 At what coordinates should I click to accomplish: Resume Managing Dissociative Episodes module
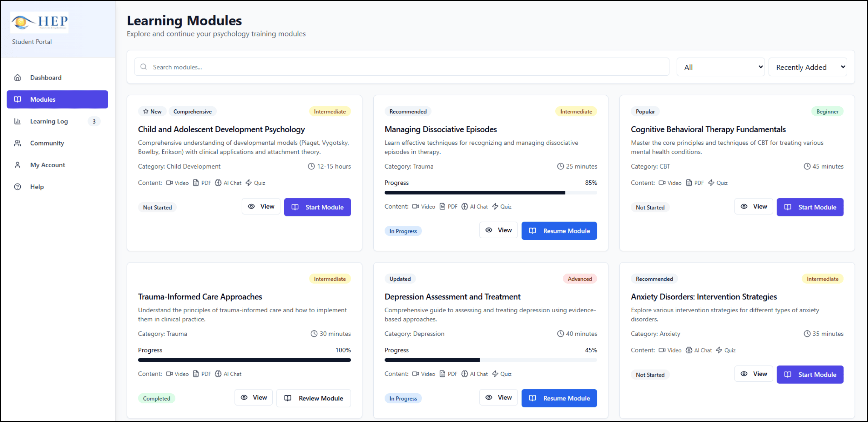[x=559, y=231]
